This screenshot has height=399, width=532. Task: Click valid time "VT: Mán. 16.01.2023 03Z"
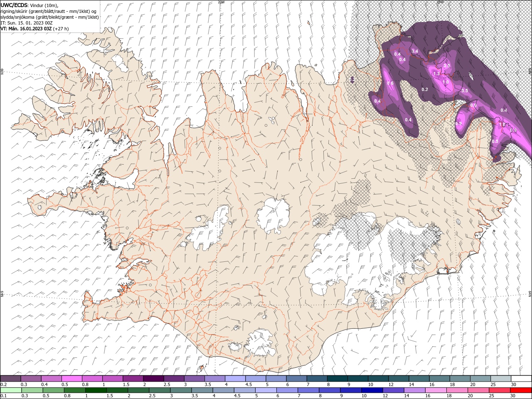[x=27, y=29]
